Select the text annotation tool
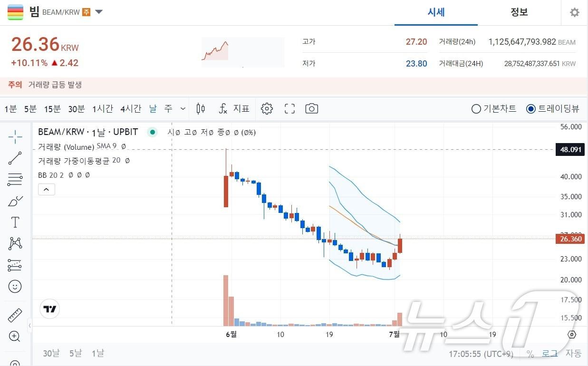This screenshot has width=588, height=366. point(15,222)
